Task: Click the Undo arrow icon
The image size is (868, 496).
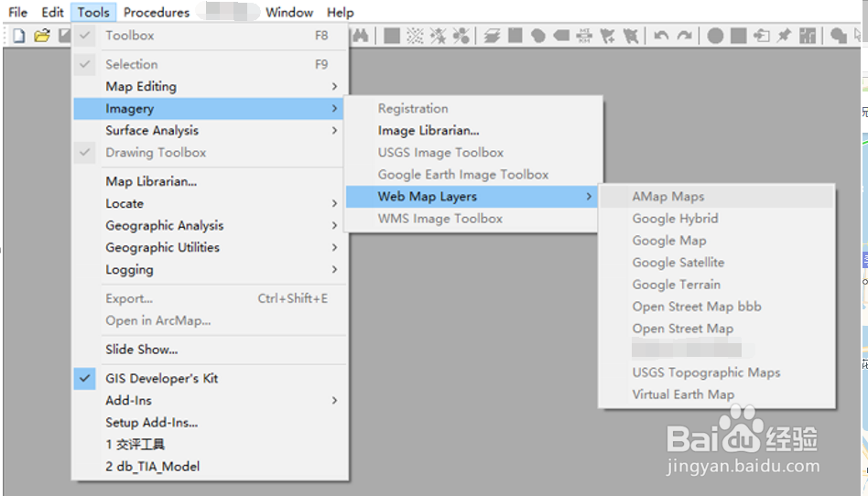Action: pyautogui.click(x=661, y=36)
